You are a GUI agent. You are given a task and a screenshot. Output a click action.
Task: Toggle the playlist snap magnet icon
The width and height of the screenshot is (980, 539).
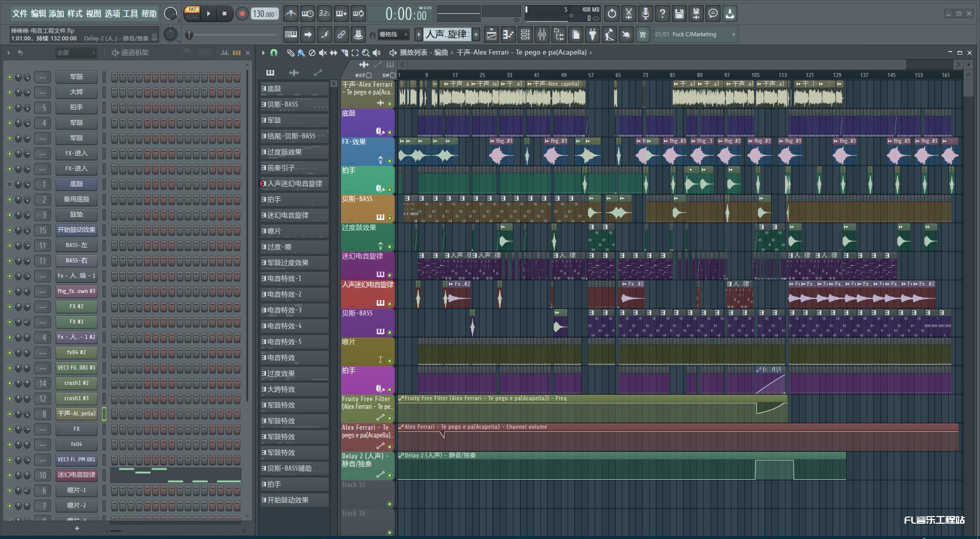pos(274,53)
